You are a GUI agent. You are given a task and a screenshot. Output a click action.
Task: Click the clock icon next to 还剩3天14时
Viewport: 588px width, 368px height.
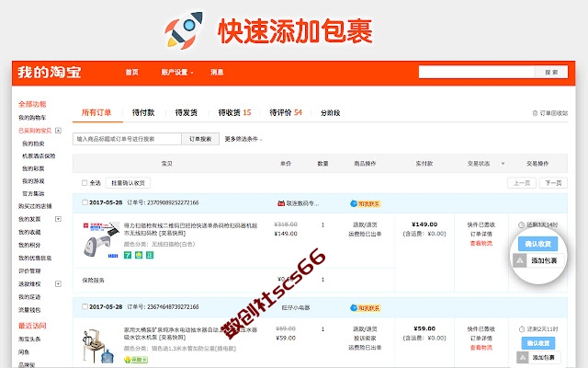[x=521, y=224]
